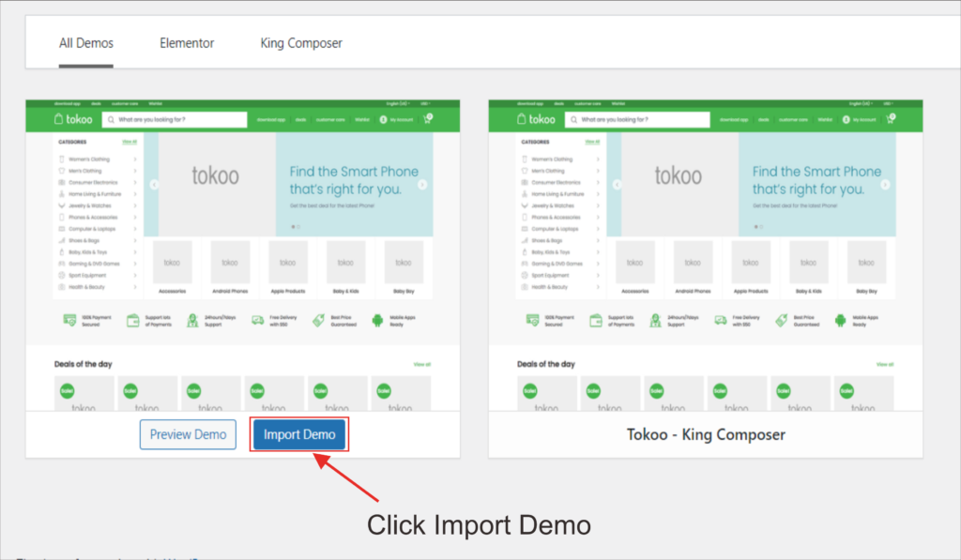This screenshot has height=560, width=961.
Task: Select the All Demos tab
Action: [x=86, y=43]
